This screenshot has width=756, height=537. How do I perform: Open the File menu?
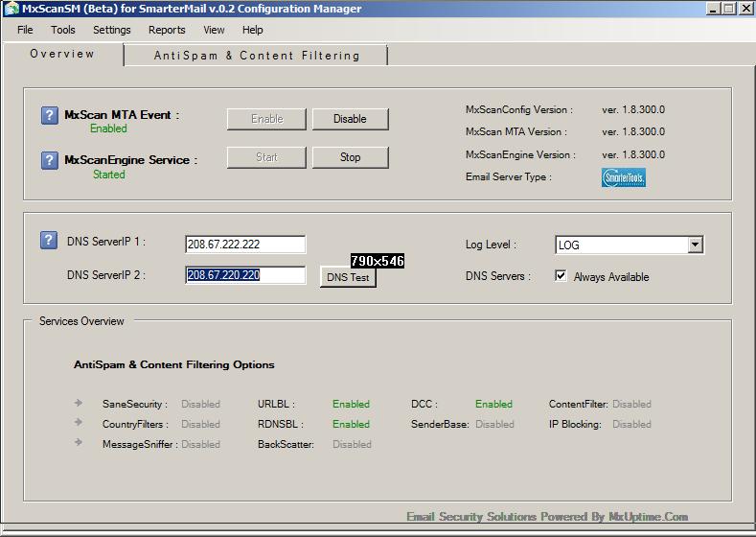(25, 30)
